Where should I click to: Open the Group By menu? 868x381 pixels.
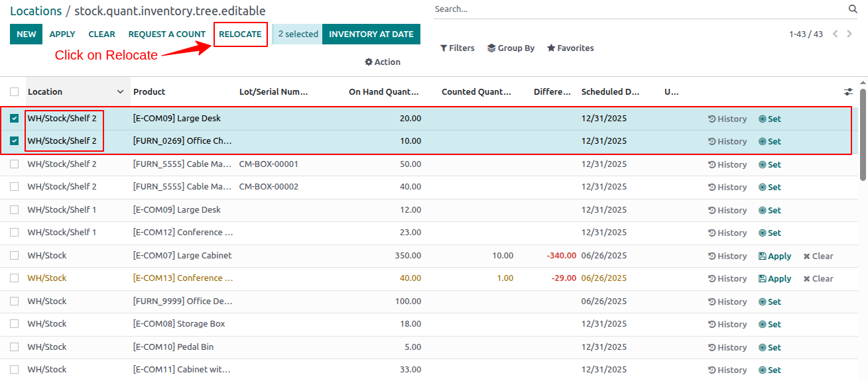[511, 48]
